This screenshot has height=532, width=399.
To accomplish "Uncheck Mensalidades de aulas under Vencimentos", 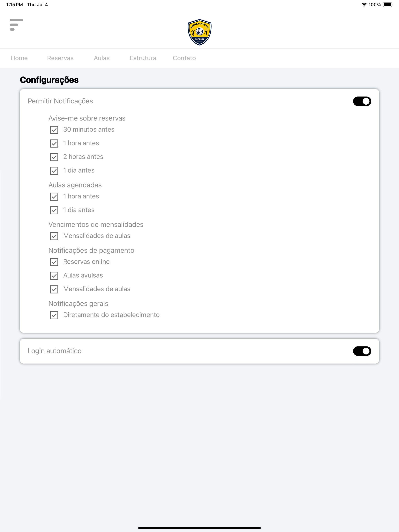I will (54, 236).
